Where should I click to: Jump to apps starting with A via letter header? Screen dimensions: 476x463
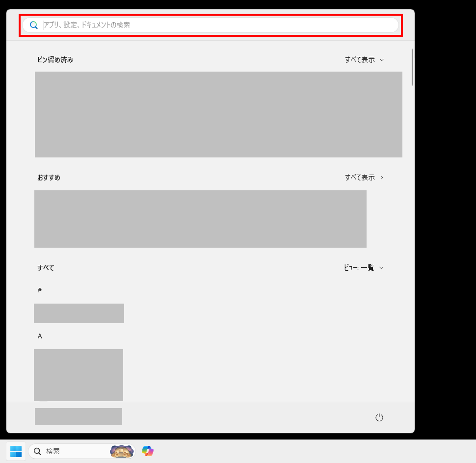pos(40,336)
